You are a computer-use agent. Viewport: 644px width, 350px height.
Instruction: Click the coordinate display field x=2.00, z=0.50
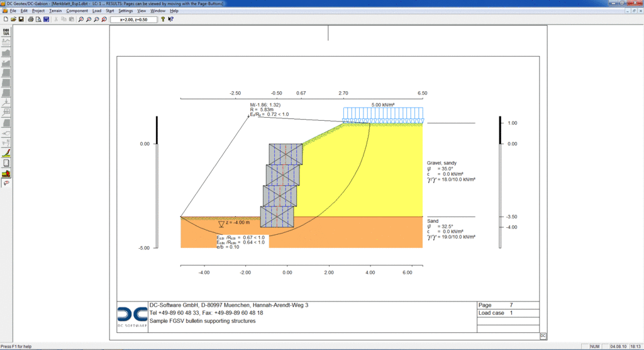[x=134, y=20]
